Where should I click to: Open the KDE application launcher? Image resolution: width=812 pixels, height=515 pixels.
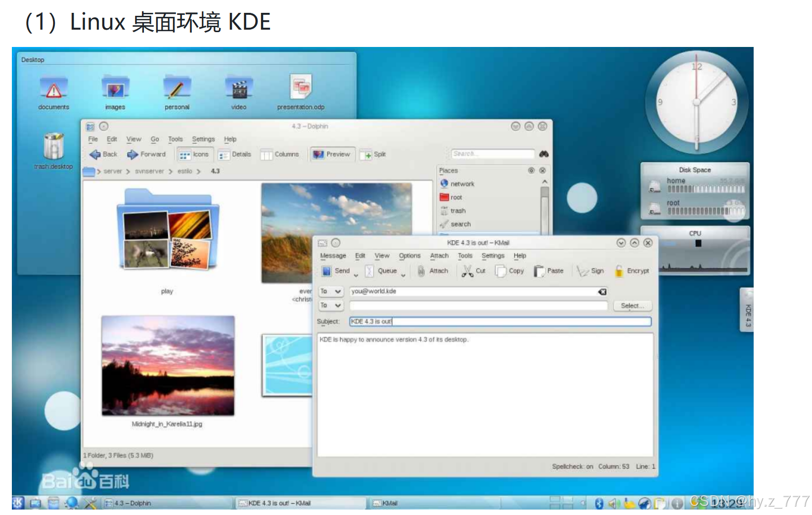tap(18, 503)
